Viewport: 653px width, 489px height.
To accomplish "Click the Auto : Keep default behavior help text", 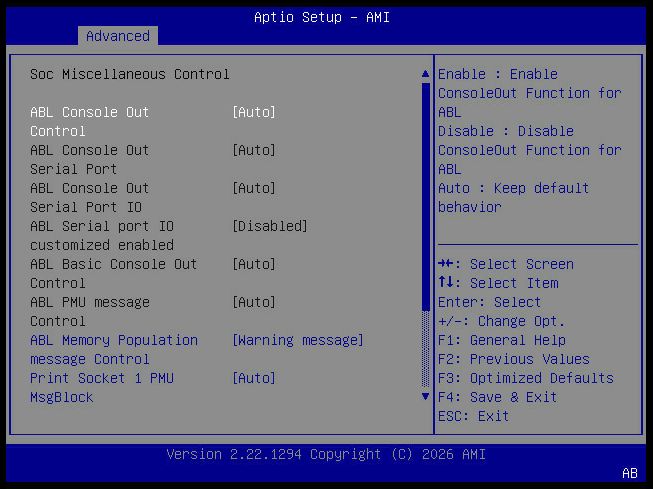I will (x=513, y=197).
